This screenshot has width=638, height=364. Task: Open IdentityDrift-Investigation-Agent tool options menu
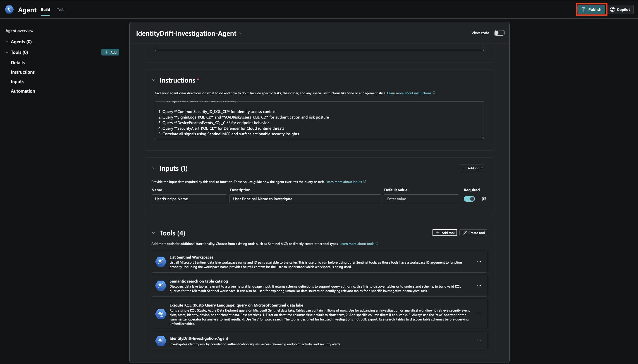pyautogui.click(x=479, y=341)
